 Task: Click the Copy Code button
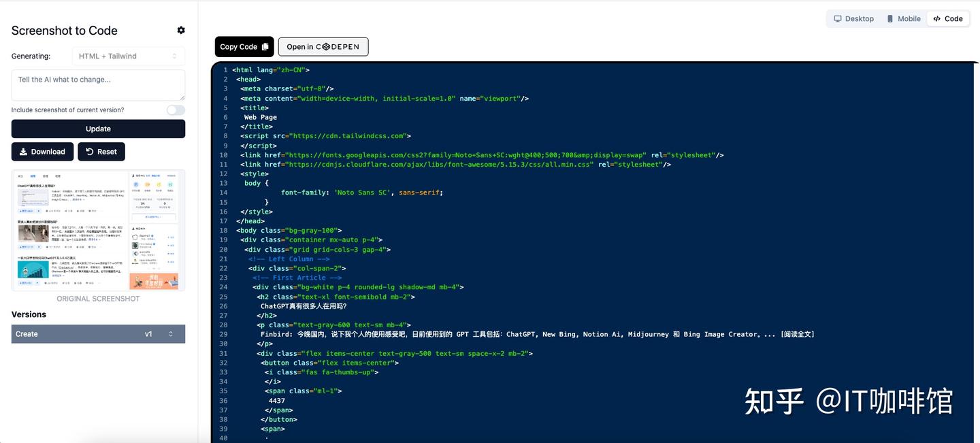244,46
